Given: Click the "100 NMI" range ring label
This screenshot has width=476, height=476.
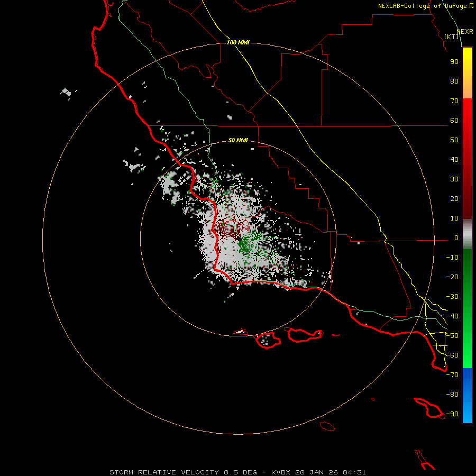Looking at the screenshot, I should click(238, 42).
